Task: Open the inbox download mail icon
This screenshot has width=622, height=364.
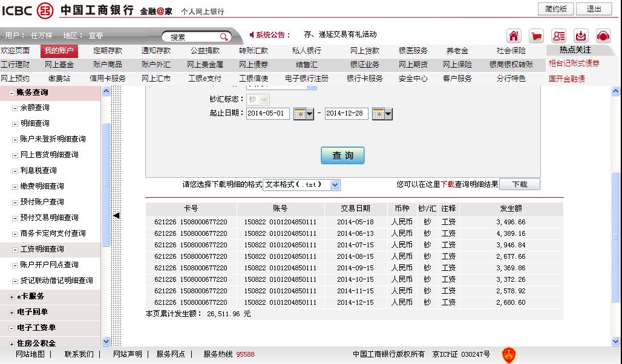Action: (x=581, y=36)
